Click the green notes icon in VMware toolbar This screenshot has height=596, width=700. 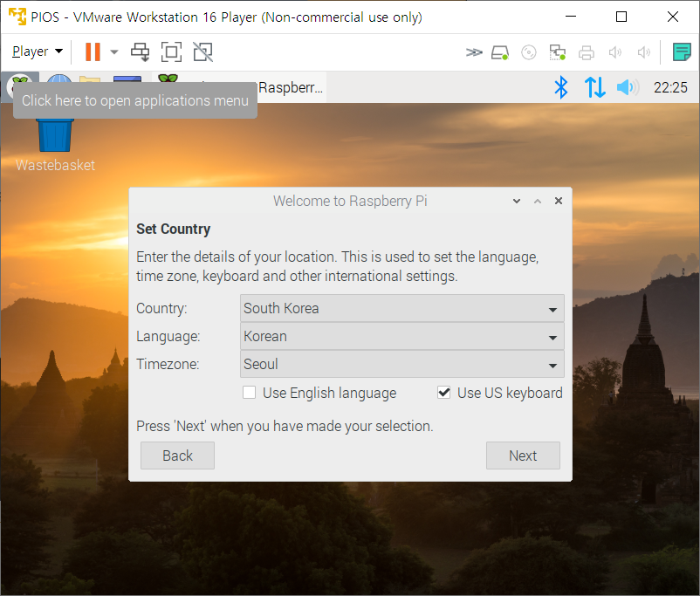click(682, 51)
